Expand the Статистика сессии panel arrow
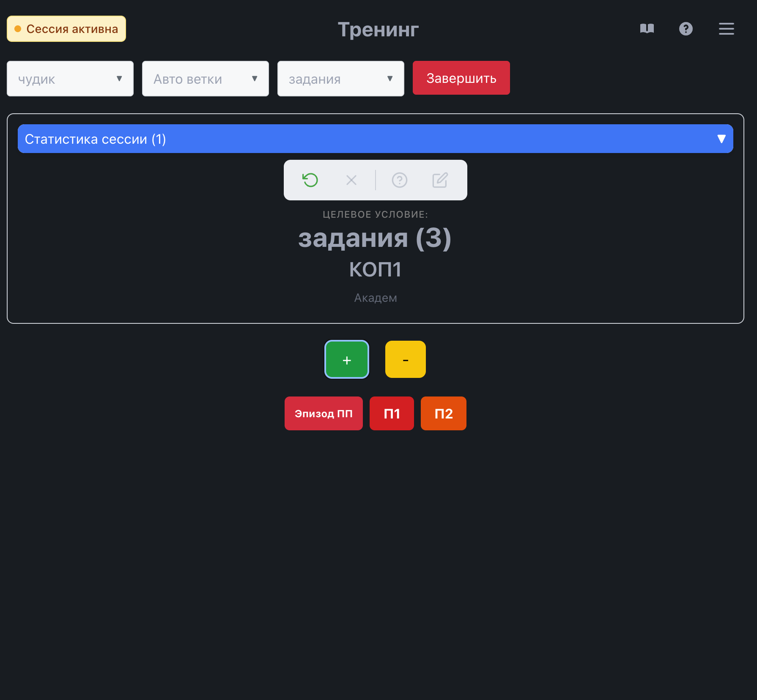 point(721,139)
